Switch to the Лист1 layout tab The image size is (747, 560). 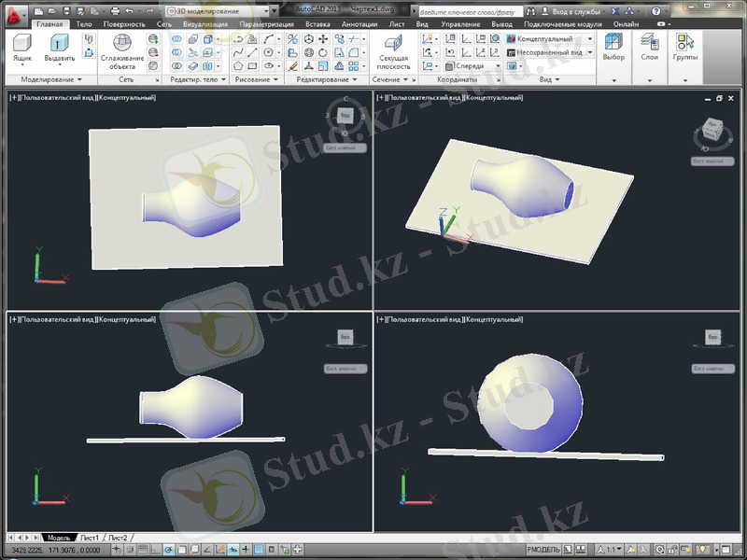[x=89, y=538]
